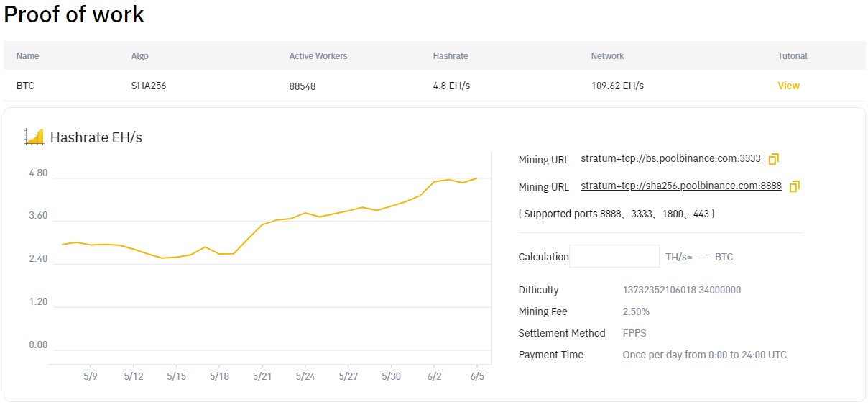Copy the sha256.poolbinance.com:8888 mining URL
The height and width of the screenshot is (405, 868).
pos(794,186)
